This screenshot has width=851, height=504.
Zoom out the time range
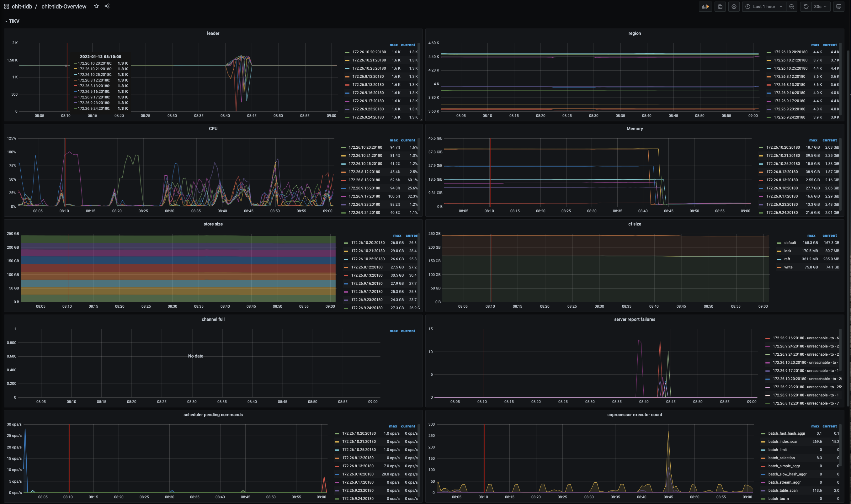pyautogui.click(x=792, y=7)
